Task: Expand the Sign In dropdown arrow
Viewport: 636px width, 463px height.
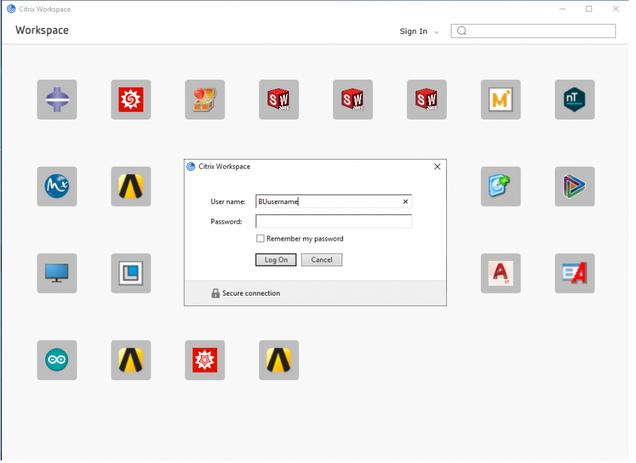Action: pos(437,32)
